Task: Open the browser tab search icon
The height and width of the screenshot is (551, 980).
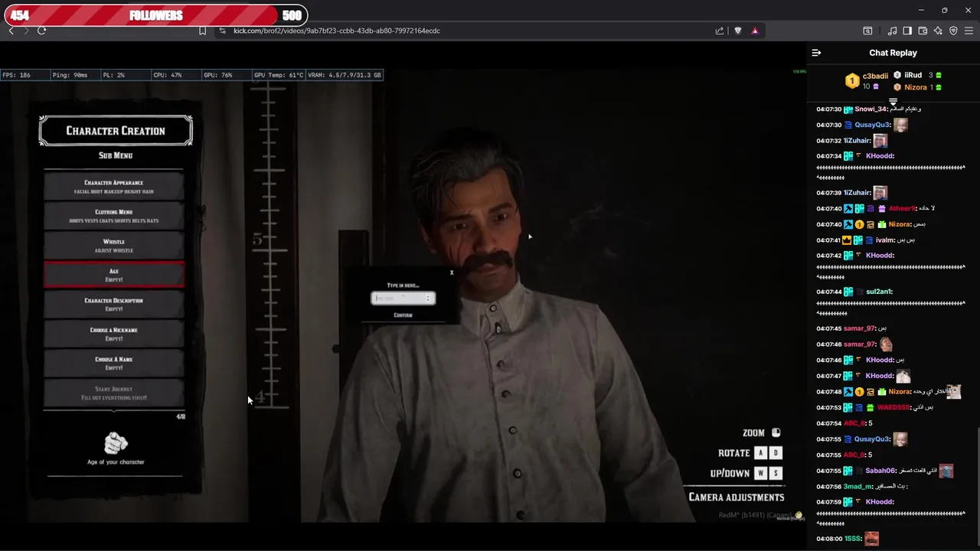Action: click(867, 31)
